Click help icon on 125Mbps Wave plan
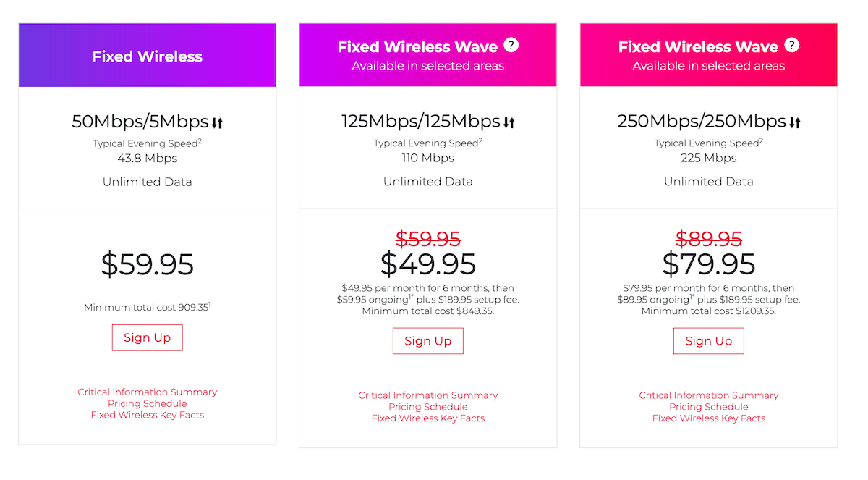Viewport: 868px width, 480px height. [511, 46]
